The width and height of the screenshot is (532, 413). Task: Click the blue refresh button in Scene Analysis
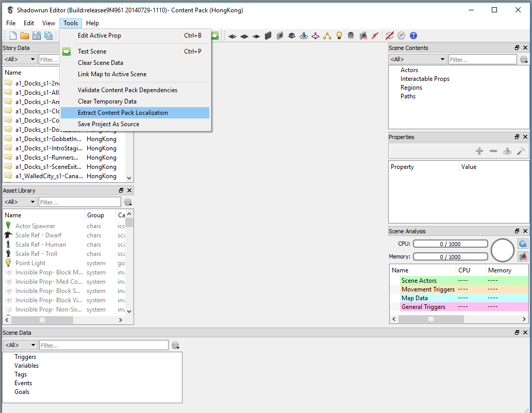pyautogui.click(x=523, y=244)
